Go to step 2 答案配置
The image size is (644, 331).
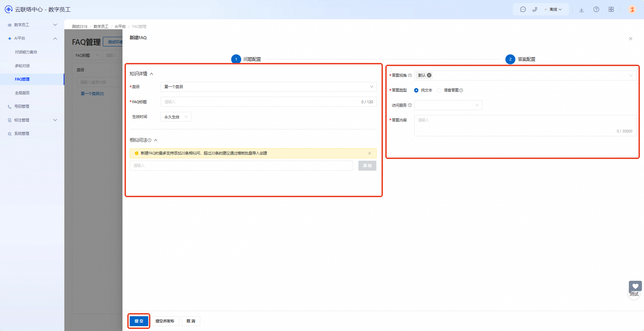(520, 59)
